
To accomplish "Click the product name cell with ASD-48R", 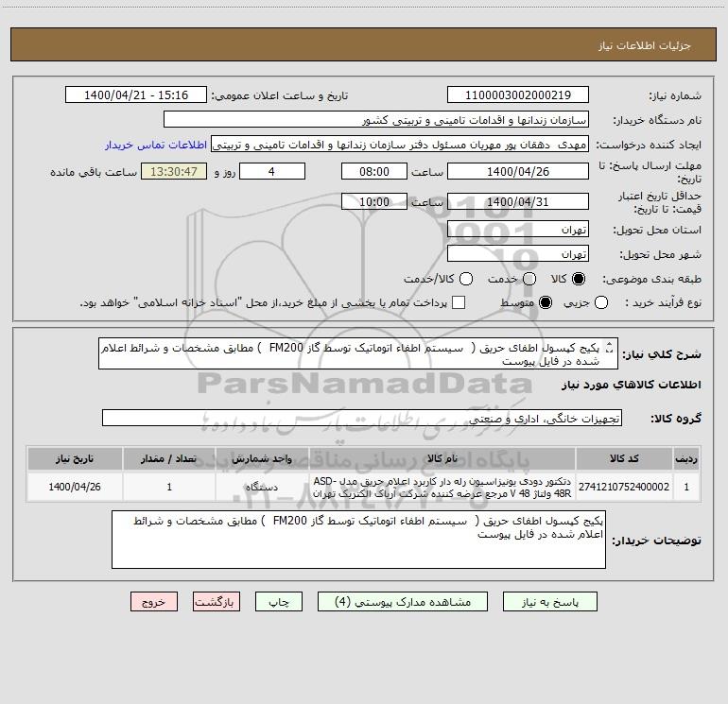I will pyautogui.click(x=442, y=487).
